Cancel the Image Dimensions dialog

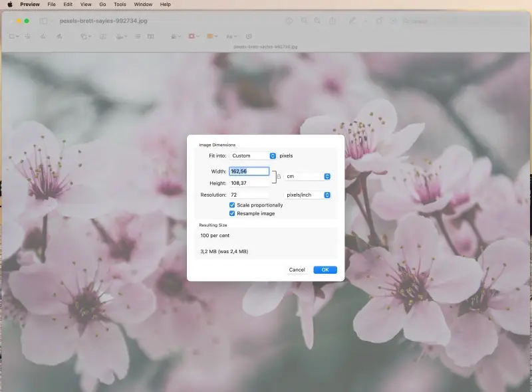click(x=297, y=270)
